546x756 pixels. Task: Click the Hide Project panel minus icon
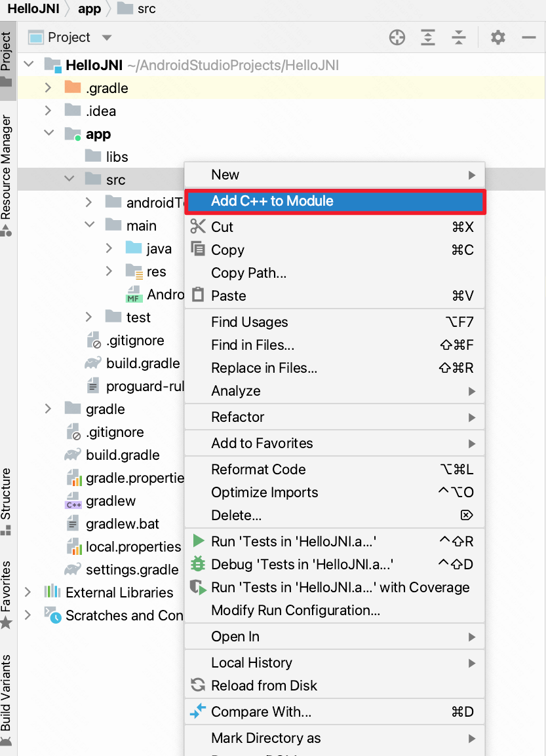pyautogui.click(x=528, y=37)
